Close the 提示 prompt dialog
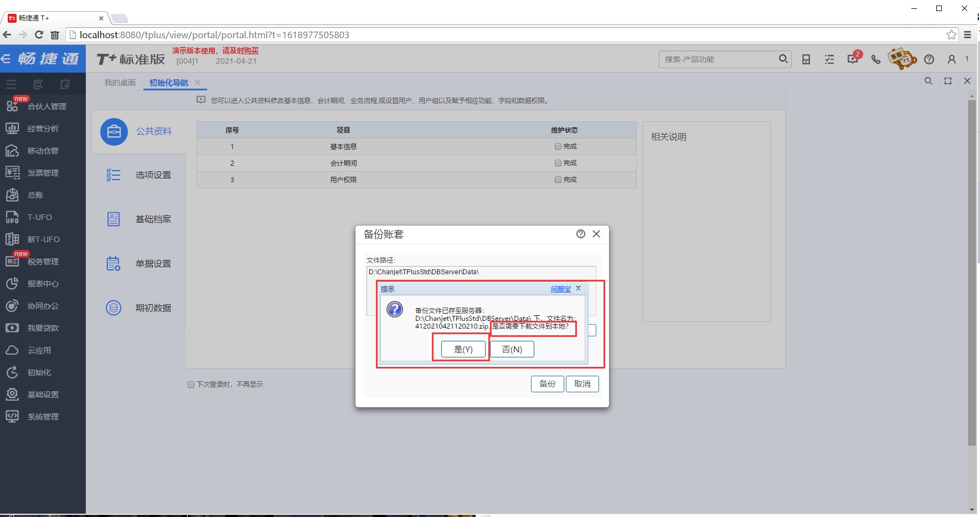Image resolution: width=980 pixels, height=517 pixels. click(578, 288)
